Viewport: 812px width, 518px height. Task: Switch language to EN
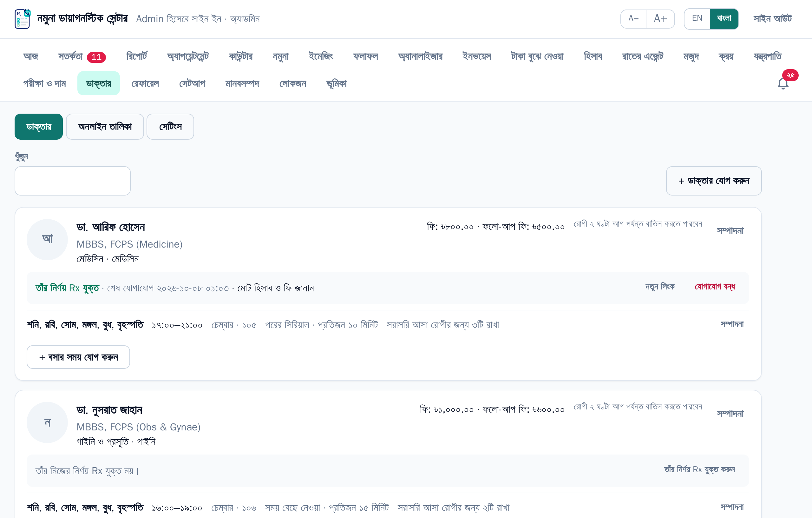pyautogui.click(x=697, y=19)
